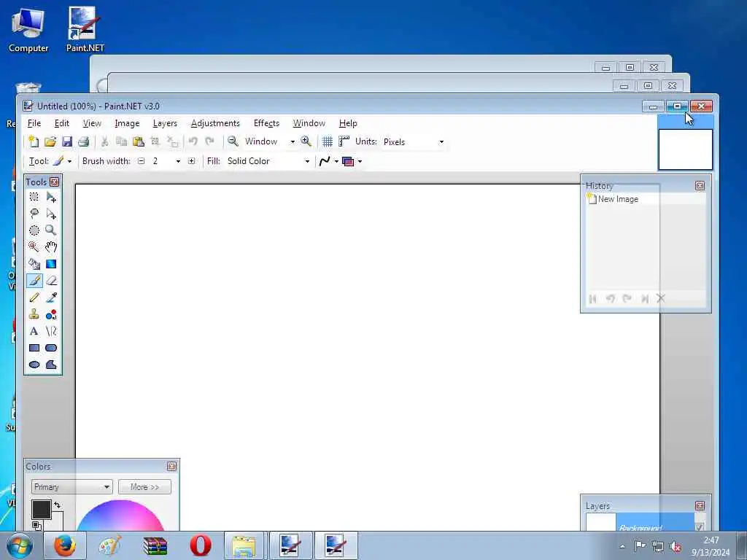747x560 pixels.
Task: Select the Text tool
Action: pos(34,331)
